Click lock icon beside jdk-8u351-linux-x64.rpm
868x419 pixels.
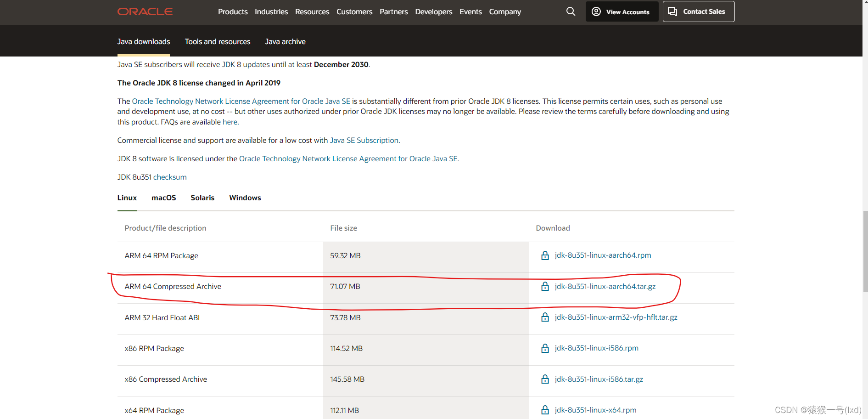545,410
